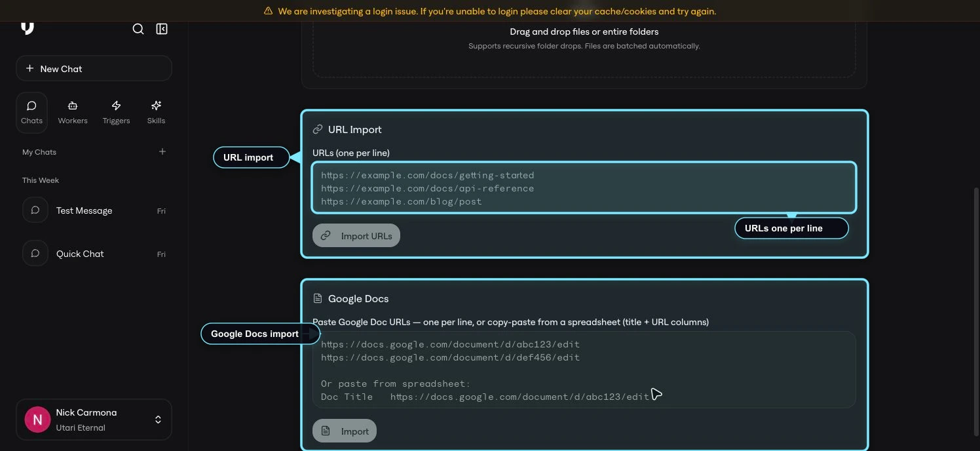Click the Quick Chat bubble icon

tap(35, 254)
